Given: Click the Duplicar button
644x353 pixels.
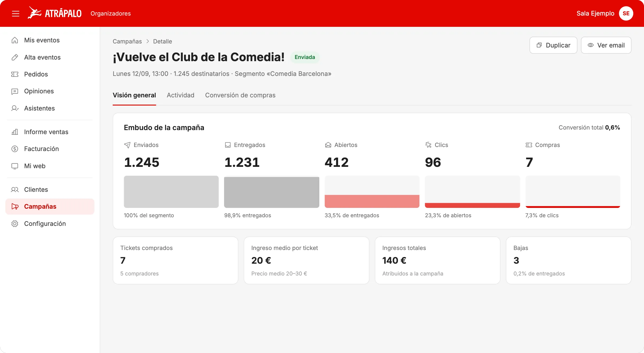Looking at the screenshot, I should 553,45.
